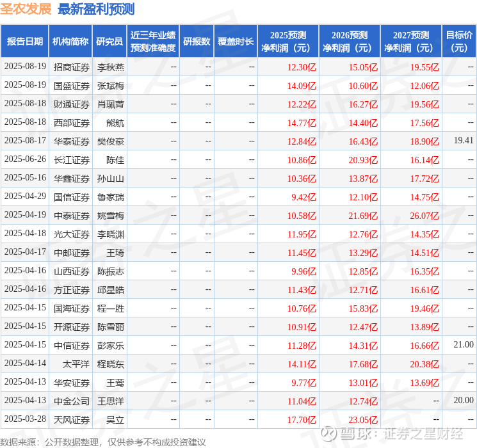This screenshot has height=448, width=477.
Task: Click analyst 王思洋 of 中金公司
Action: 110,401
